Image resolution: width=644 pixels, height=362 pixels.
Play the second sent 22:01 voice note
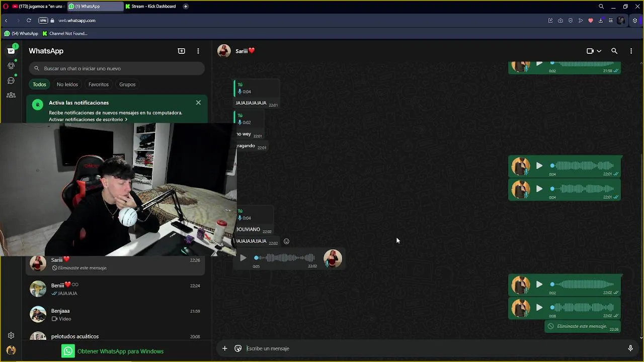(539, 189)
